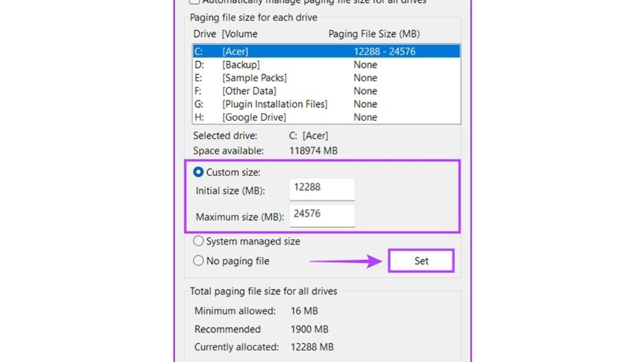Select the Custom size radio button
Image resolution: width=644 pixels, height=362 pixels.
point(199,172)
